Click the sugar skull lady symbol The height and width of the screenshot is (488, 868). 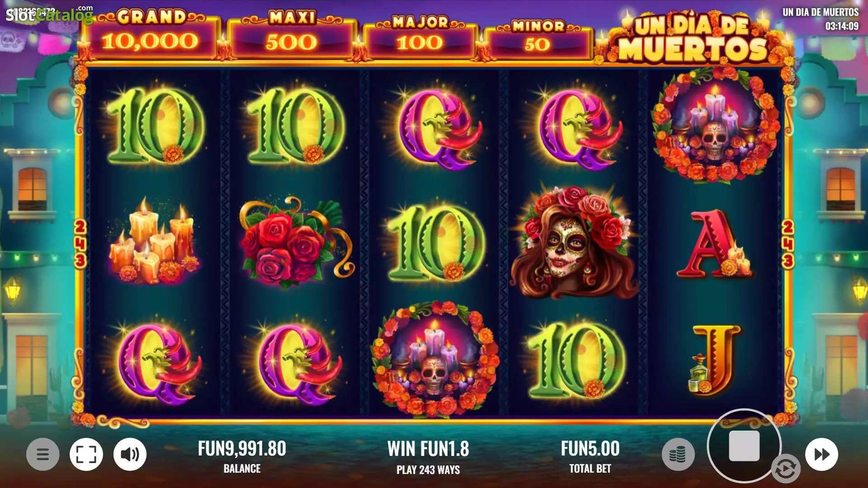click(x=574, y=242)
